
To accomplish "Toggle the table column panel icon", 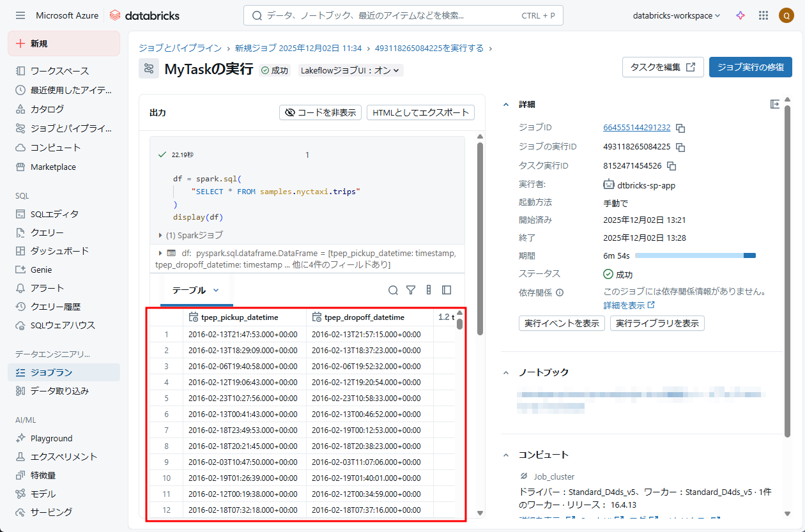I will coord(447,290).
